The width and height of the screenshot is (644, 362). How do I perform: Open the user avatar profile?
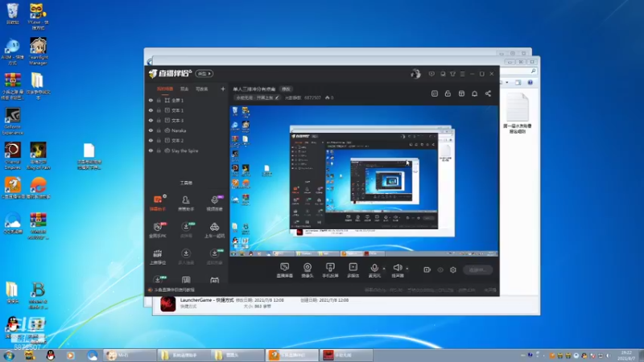coord(415,74)
